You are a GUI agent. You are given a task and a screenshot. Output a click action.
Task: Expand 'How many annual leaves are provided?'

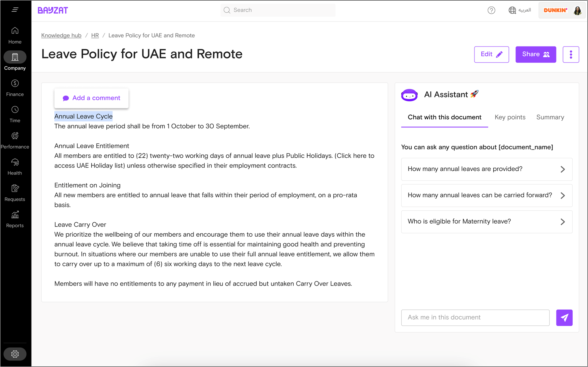(487, 169)
